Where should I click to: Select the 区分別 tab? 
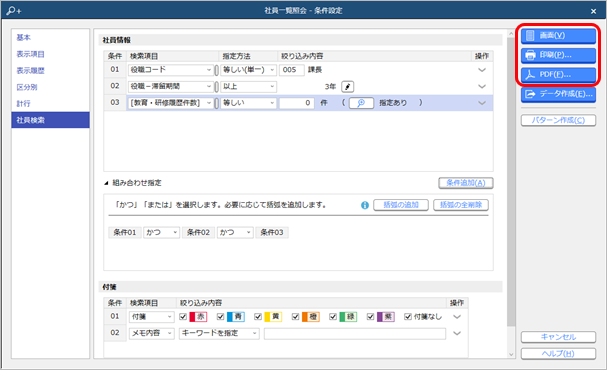coord(50,87)
